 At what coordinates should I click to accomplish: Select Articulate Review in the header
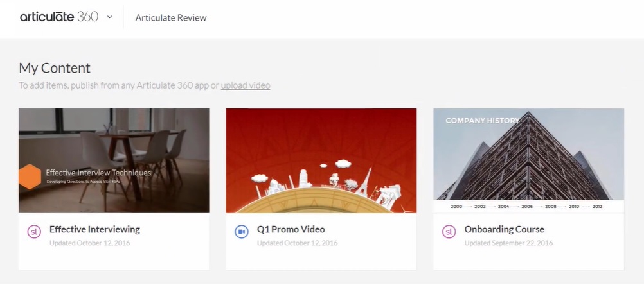(x=171, y=18)
